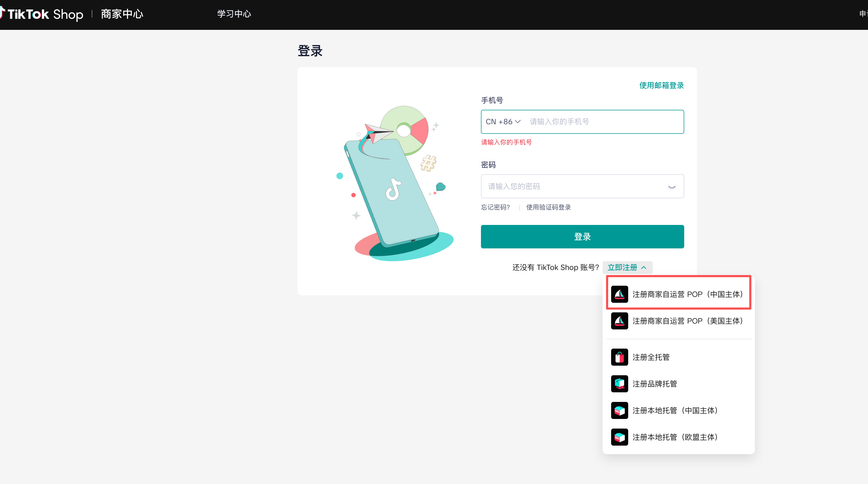Screen dimensions: 868x484
Task: Click the phone illustration image
Action: click(x=395, y=183)
